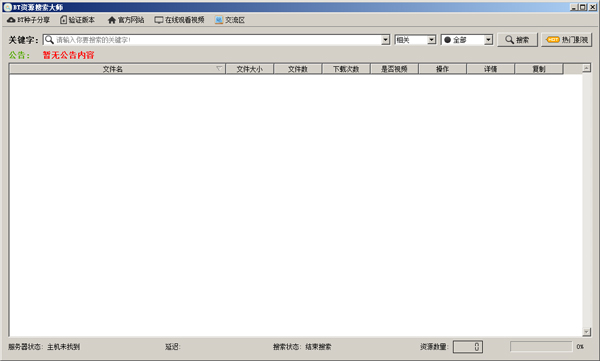The height and width of the screenshot is (361, 600).
Task: Sort by 文件大小 column header
Action: pyautogui.click(x=249, y=69)
